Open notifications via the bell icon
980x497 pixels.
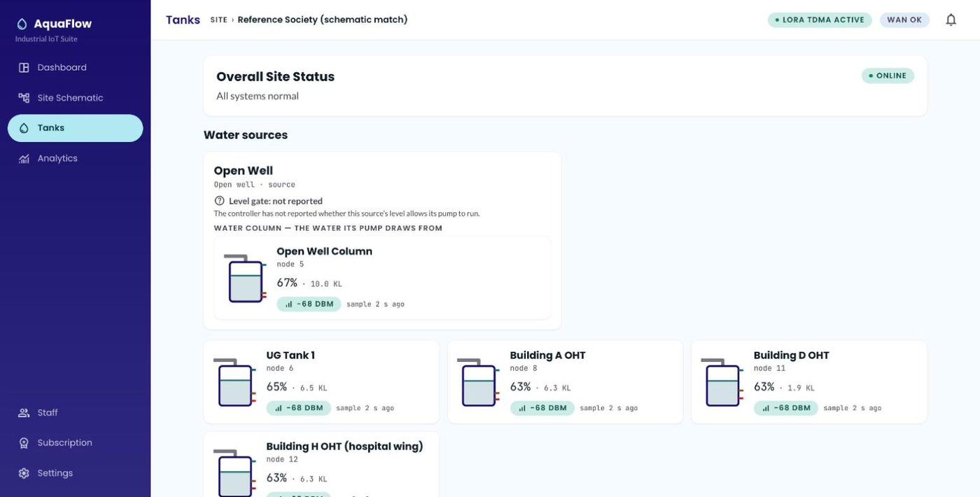(951, 20)
